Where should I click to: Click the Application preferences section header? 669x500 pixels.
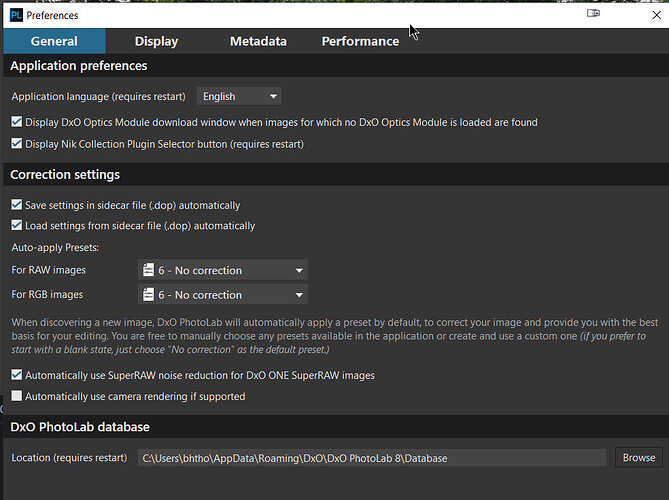click(x=336, y=66)
